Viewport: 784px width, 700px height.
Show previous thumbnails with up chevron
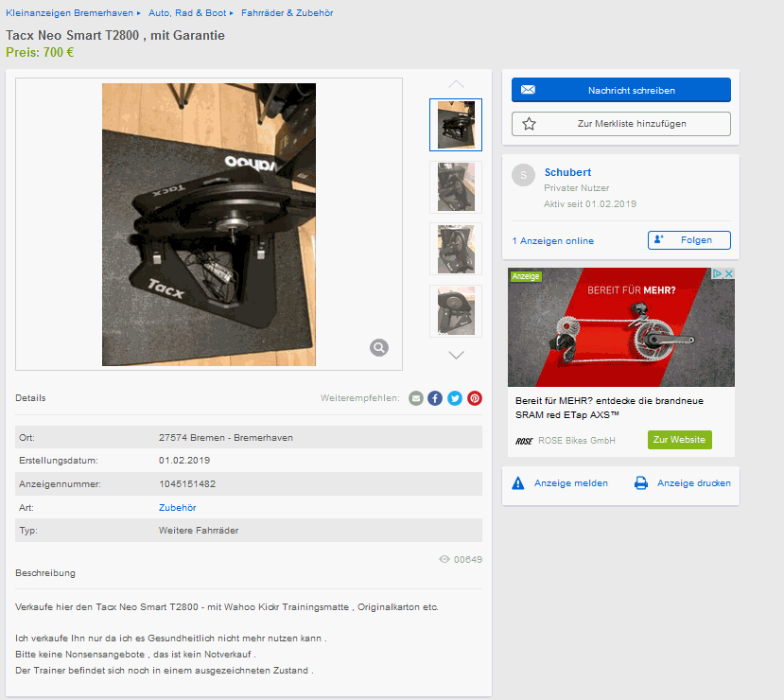[456, 84]
